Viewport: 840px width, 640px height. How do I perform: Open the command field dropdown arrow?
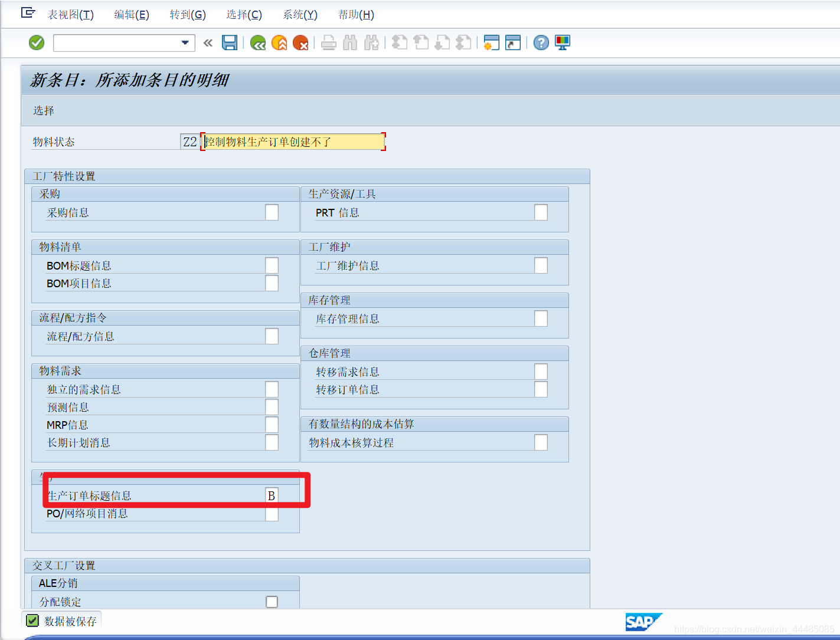185,42
